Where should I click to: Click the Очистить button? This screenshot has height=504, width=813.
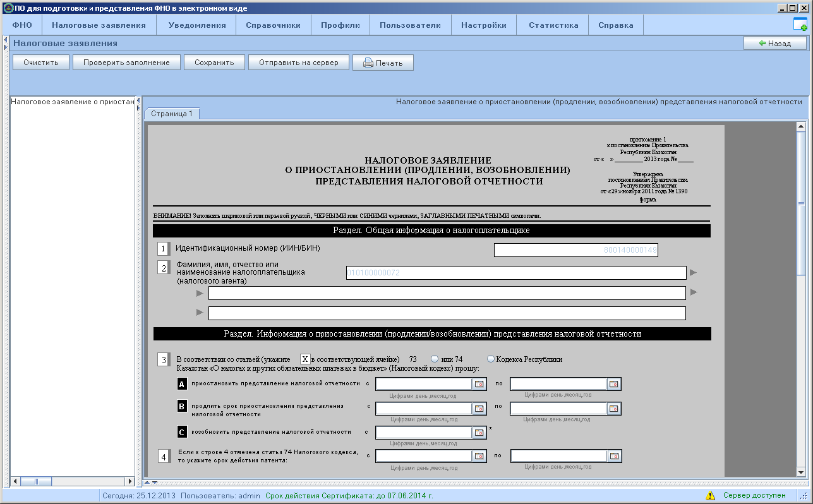click(41, 63)
